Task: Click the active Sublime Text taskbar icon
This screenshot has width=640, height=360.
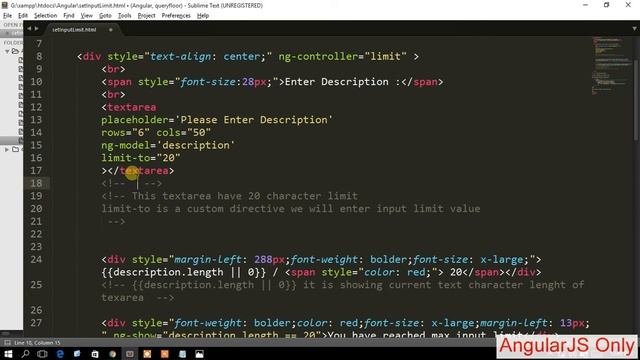Action: [130, 354]
